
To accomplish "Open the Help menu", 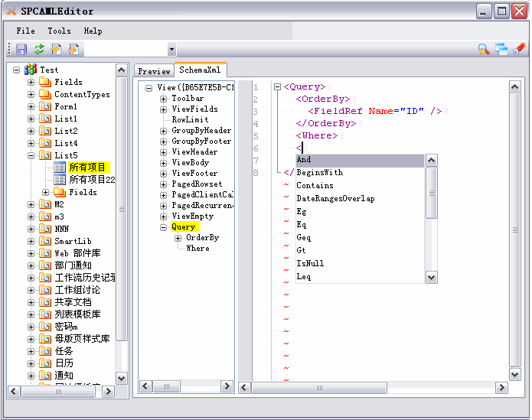I will tap(93, 31).
